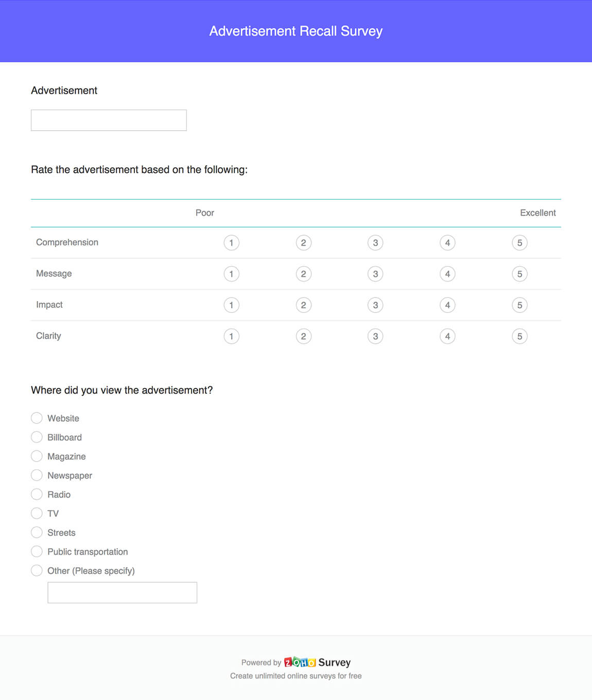This screenshot has width=592, height=700.
Task: Click the Other specify text box
Action: pos(122,592)
